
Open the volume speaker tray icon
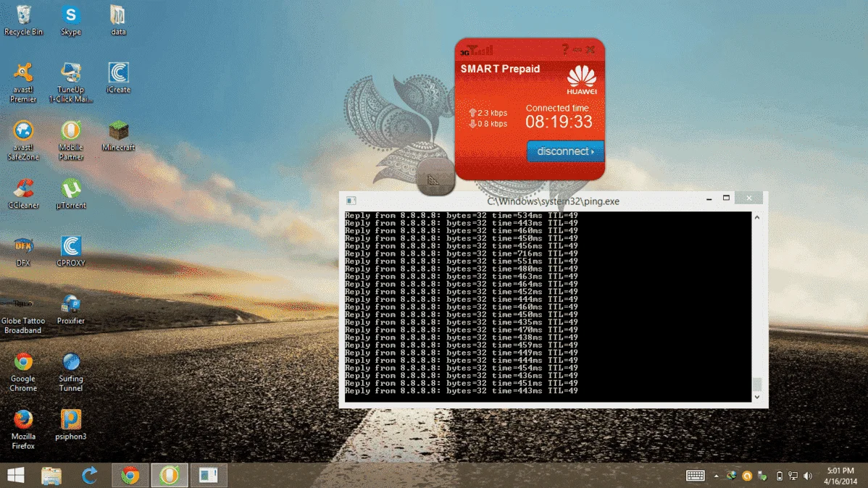coord(808,476)
